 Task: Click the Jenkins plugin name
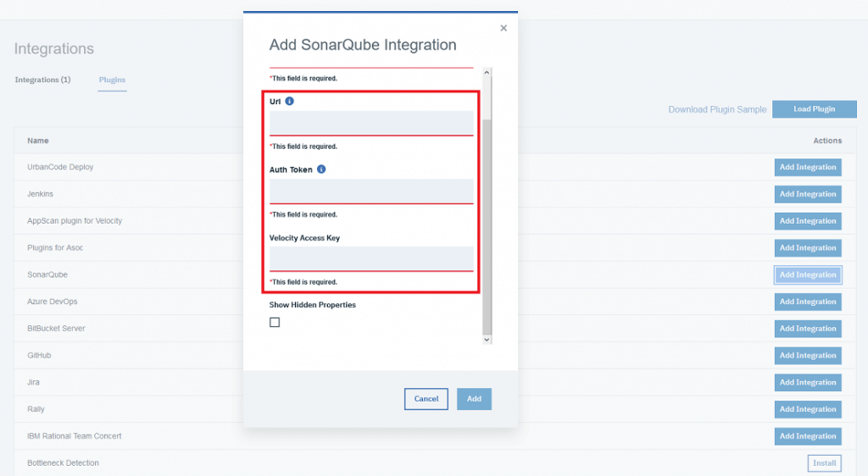(x=41, y=194)
